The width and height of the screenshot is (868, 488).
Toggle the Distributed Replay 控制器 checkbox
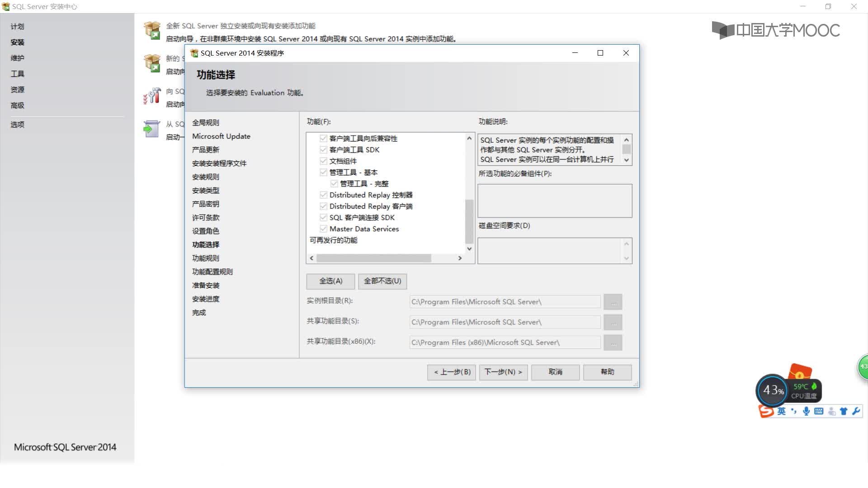click(x=323, y=195)
